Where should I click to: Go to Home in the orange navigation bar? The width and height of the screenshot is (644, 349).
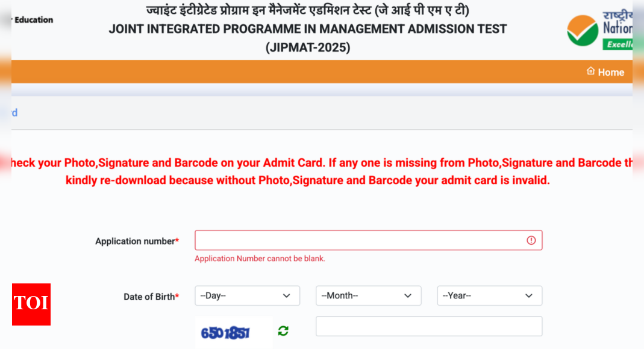coord(610,72)
